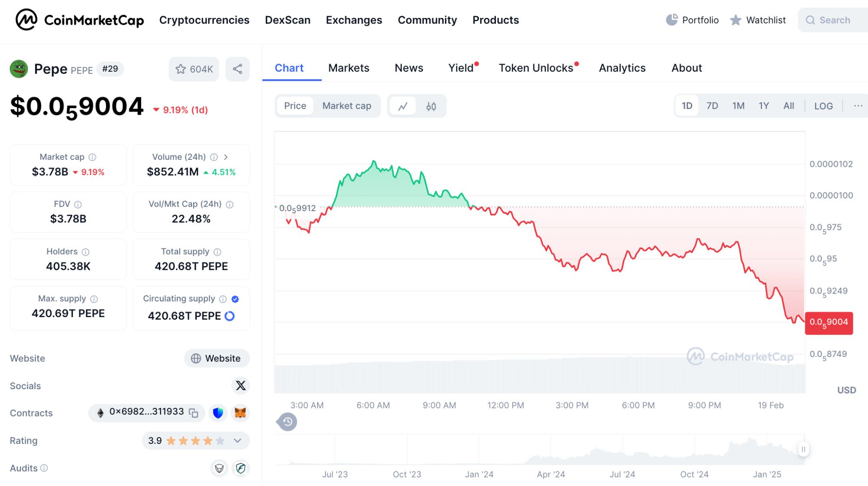
Task: Enable LOG scale on the chart
Action: point(823,106)
